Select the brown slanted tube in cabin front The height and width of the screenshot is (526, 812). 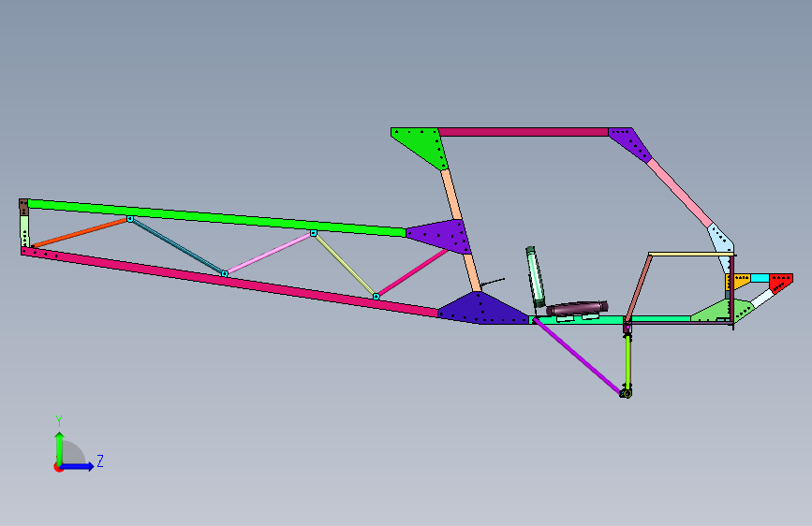pos(639,288)
